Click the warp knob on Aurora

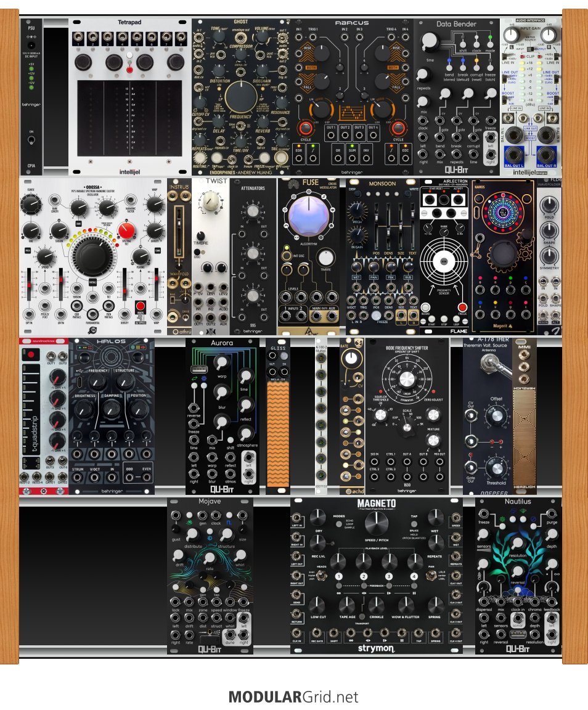221,362
